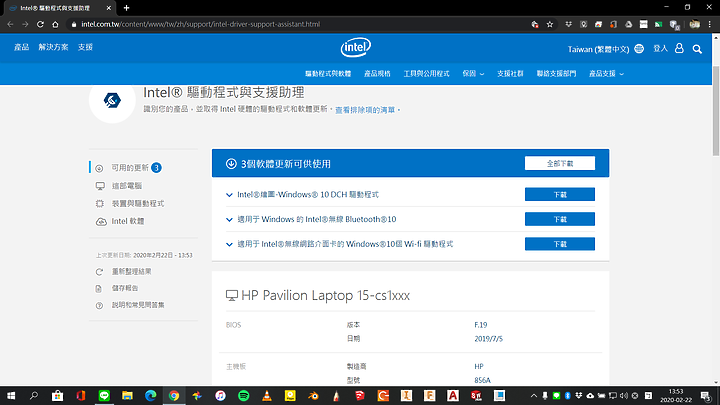Open Spotify from the taskbar
The width and height of the screenshot is (720, 405).
[243, 395]
